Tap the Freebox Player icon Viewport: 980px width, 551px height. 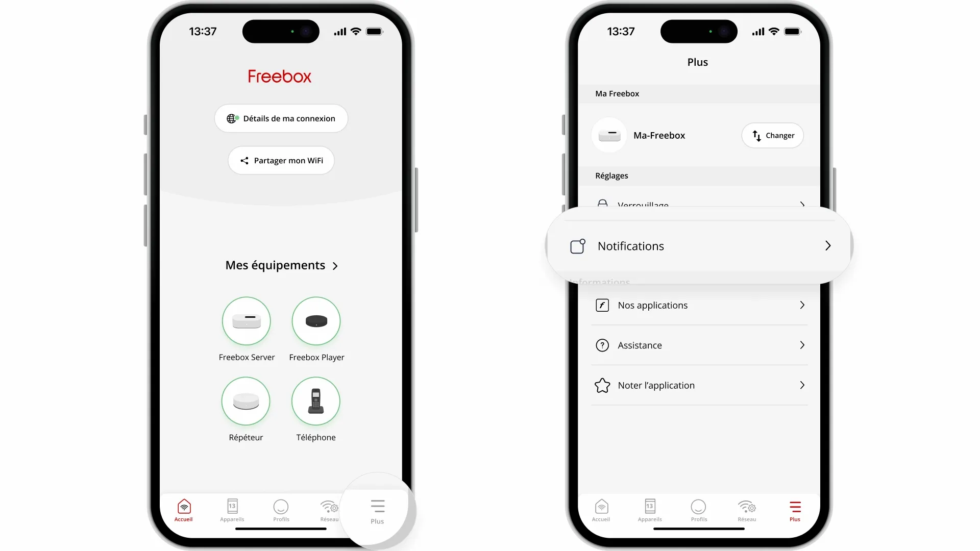[315, 321]
